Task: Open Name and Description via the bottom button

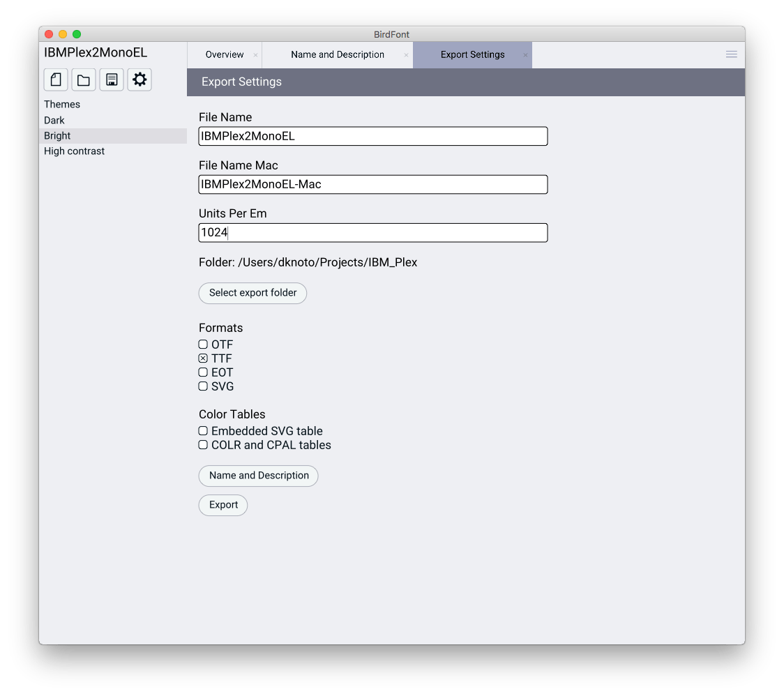Action: click(x=259, y=476)
